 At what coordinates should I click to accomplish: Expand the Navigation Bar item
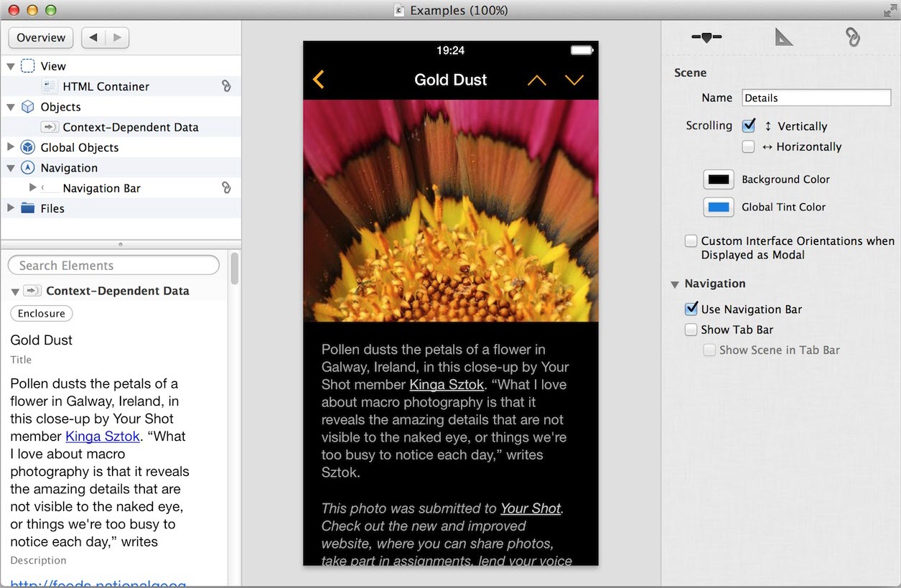coord(32,187)
